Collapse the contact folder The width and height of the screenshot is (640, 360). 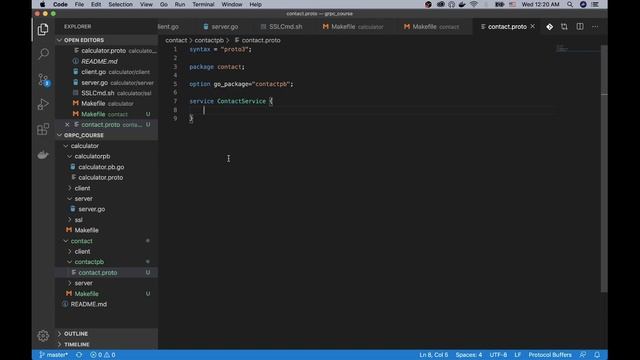(66, 241)
